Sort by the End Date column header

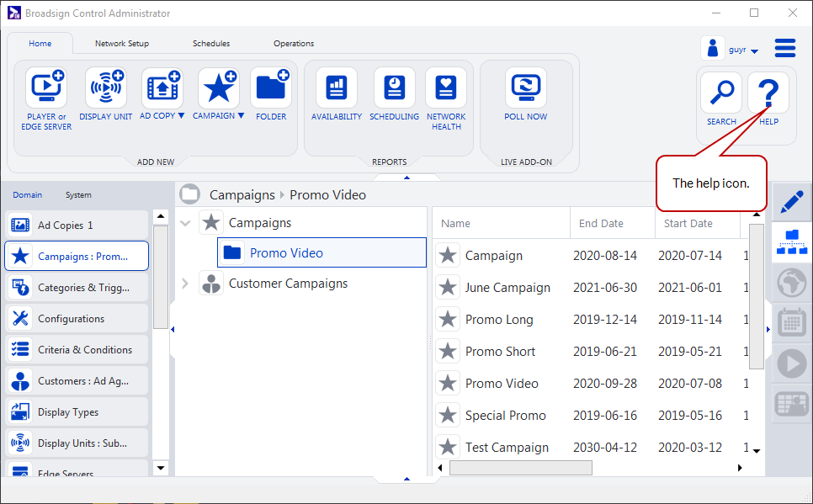(613, 224)
